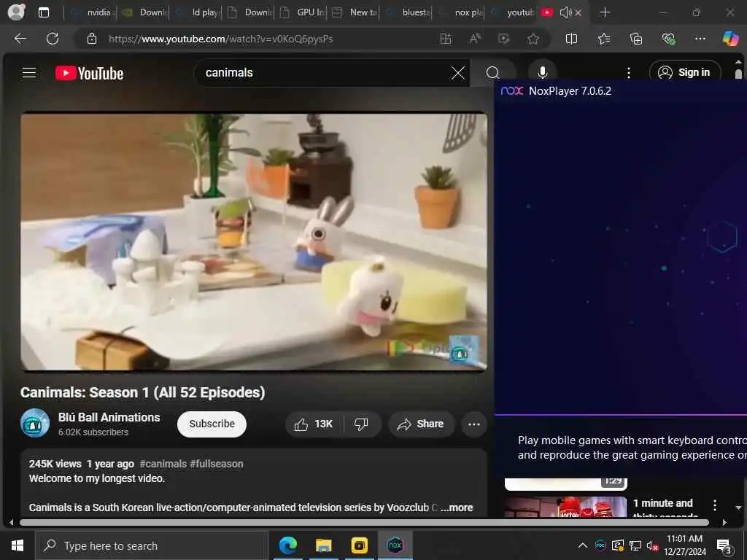This screenshot has height=560, width=747.
Task: Like the Canimals video
Action: click(314, 424)
